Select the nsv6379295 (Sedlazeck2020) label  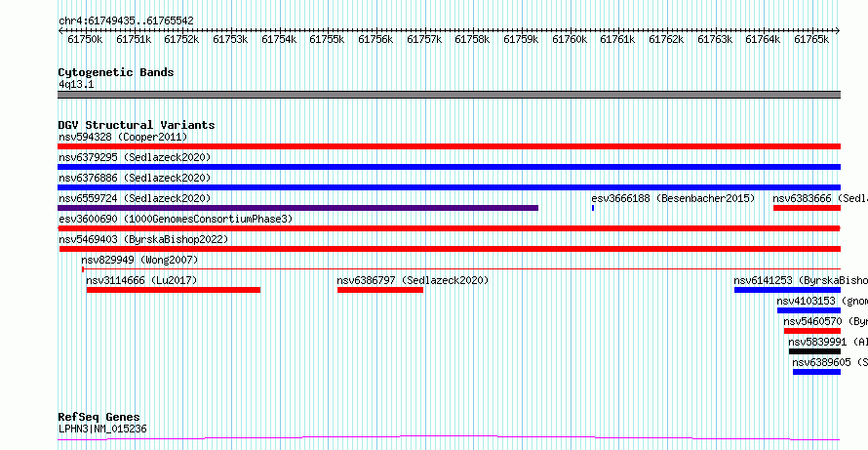[x=135, y=157]
